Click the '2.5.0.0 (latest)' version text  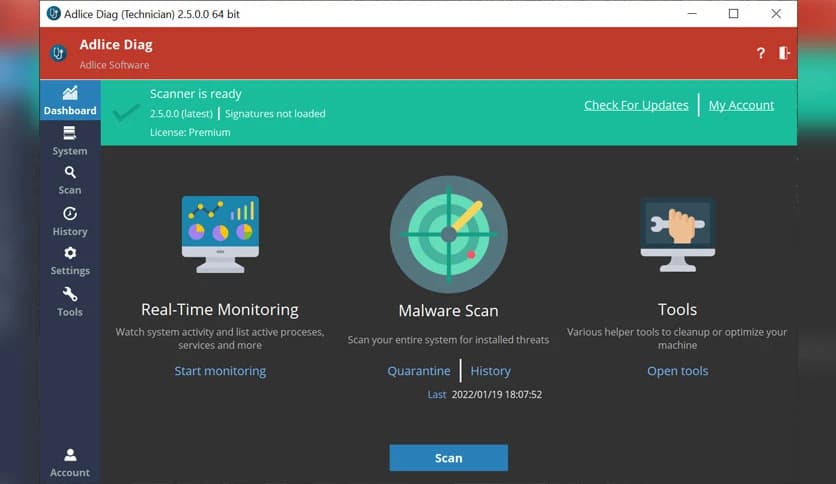click(x=181, y=114)
